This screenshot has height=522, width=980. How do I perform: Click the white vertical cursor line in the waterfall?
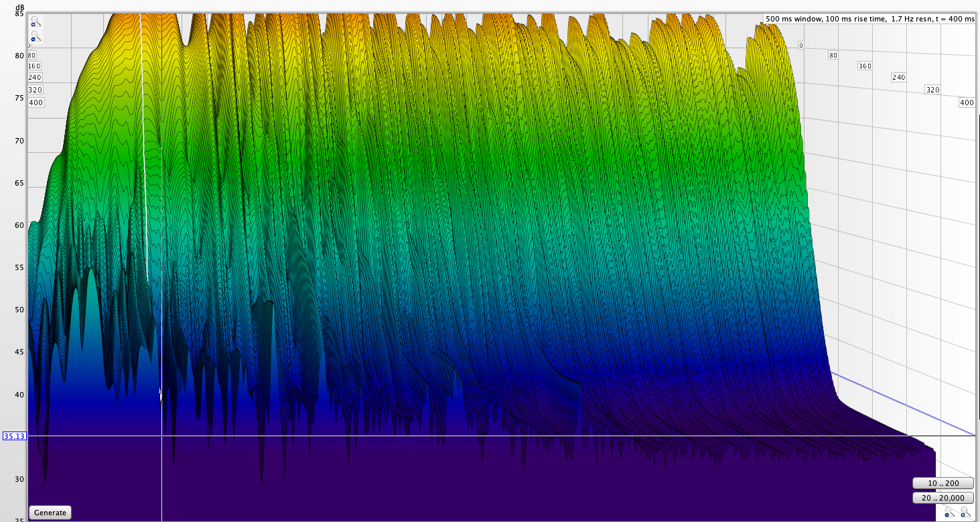(161, 469)
